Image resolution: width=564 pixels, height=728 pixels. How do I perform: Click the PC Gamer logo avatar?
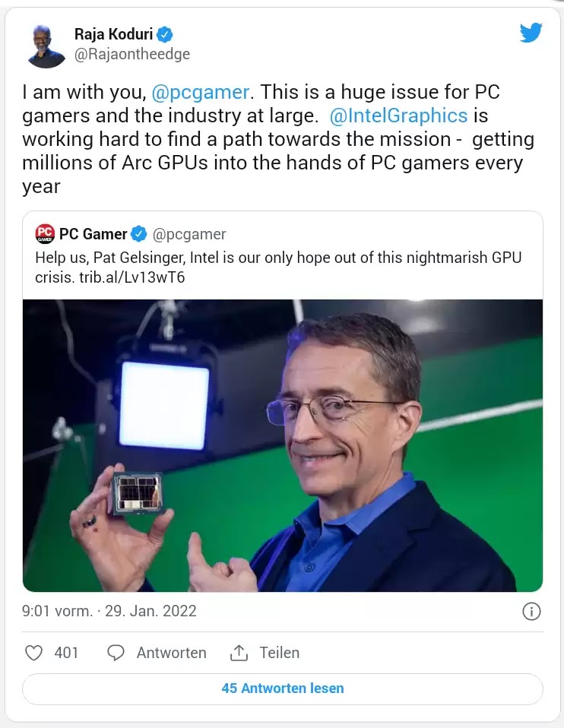coord(45,233)
